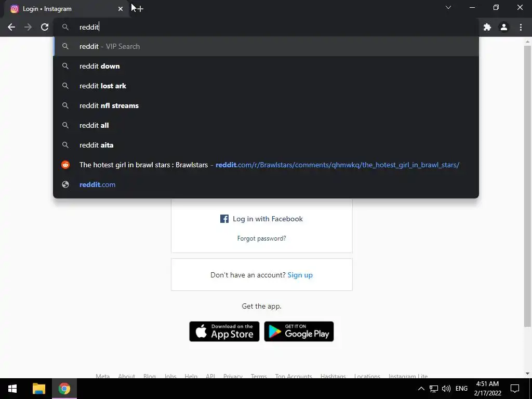Pick the reddit all suggestion
The height and width of the screenshot is (399, 532).
pyautogui.click(x=266, y=125)
